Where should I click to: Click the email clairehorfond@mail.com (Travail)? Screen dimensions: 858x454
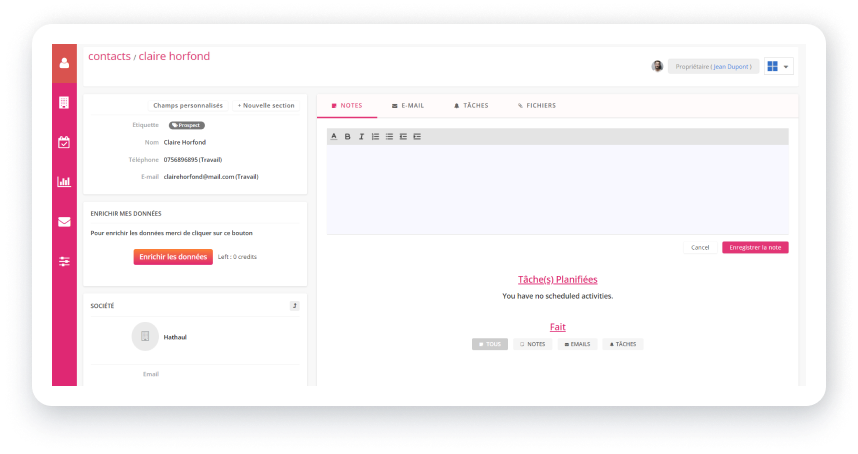click(211, 177)
